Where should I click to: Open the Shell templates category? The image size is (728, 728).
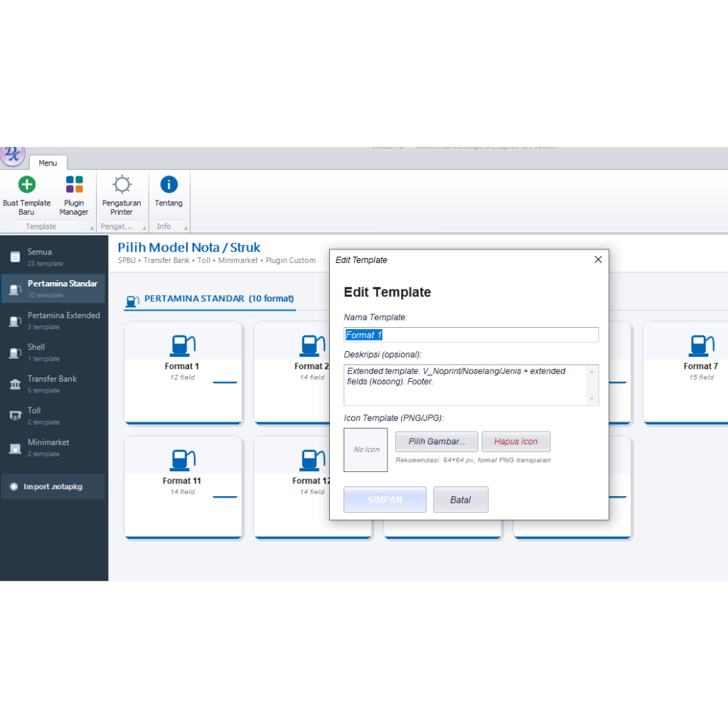click(16, 351)
